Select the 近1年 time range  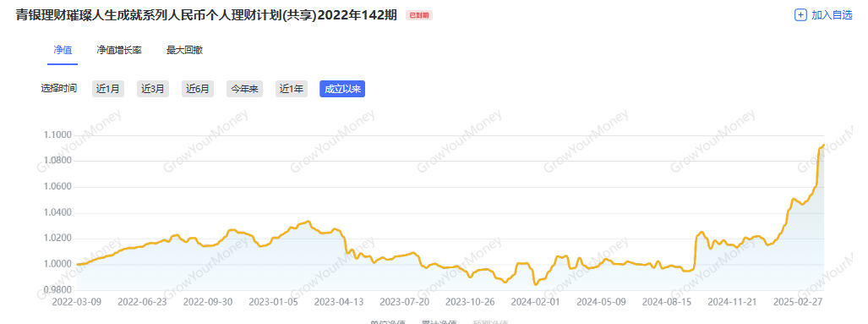pyautogui.click(x=292, y=89)
